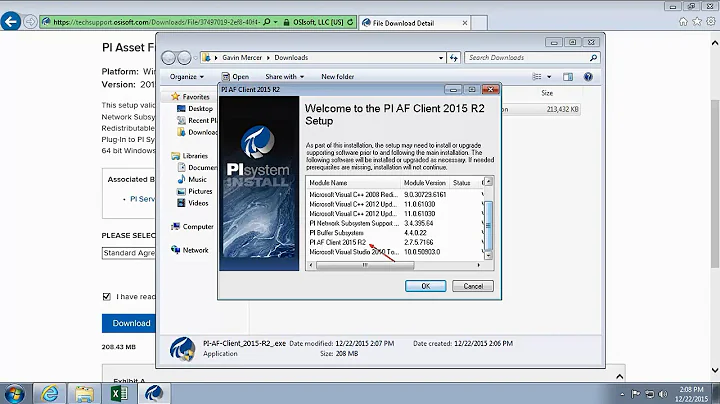Select Videos library in navigation pane
Image resolution: width=720 pixels, height=404 pixels.
(193, 203)
